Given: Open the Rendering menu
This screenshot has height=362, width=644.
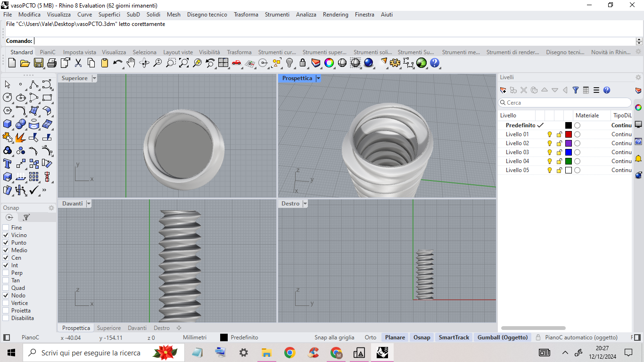Looking at the screenshot, I should [x=336, y=15].
